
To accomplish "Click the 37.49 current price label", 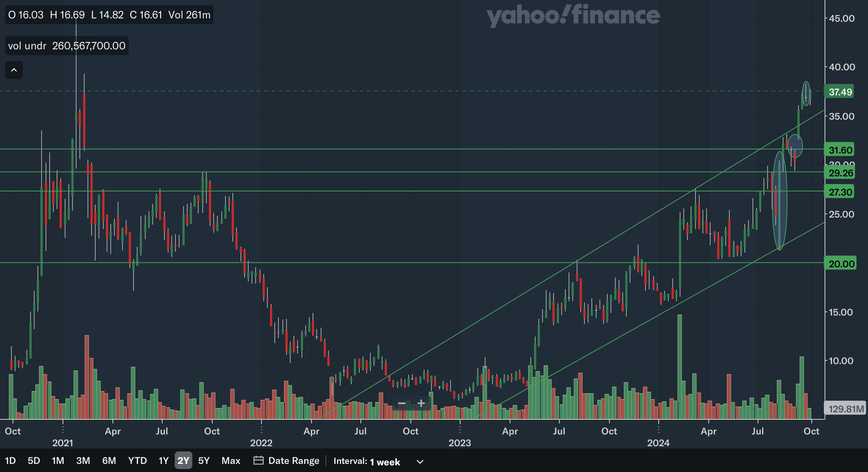I will (840, 92).
